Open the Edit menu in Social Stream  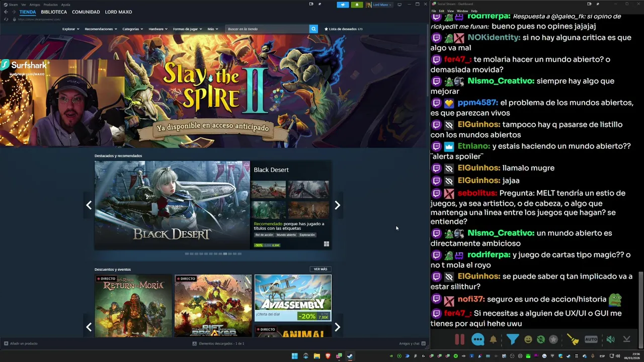click(441, 11)
